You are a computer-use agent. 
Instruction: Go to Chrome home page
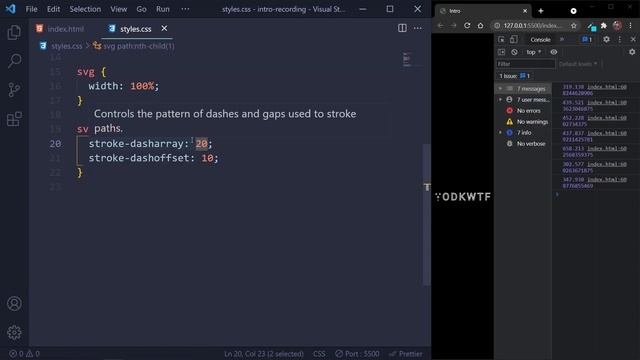(x=480, y=25)
